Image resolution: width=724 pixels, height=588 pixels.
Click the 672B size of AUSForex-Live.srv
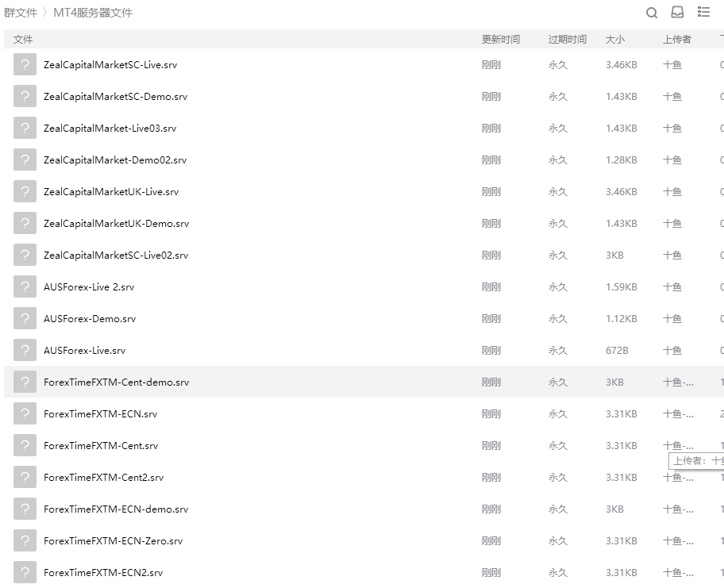[x=617, y=351]
